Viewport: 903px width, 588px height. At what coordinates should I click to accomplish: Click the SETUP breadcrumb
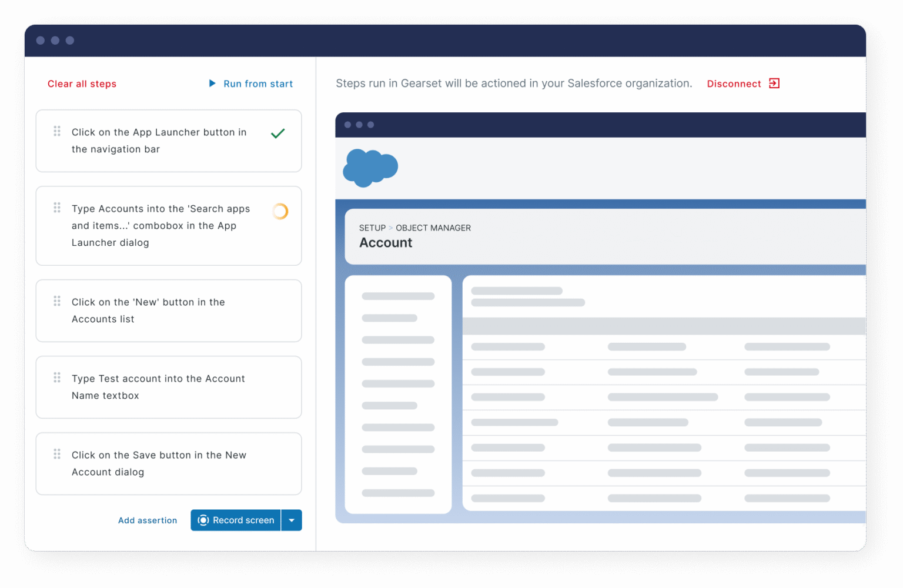coord(372,228)
